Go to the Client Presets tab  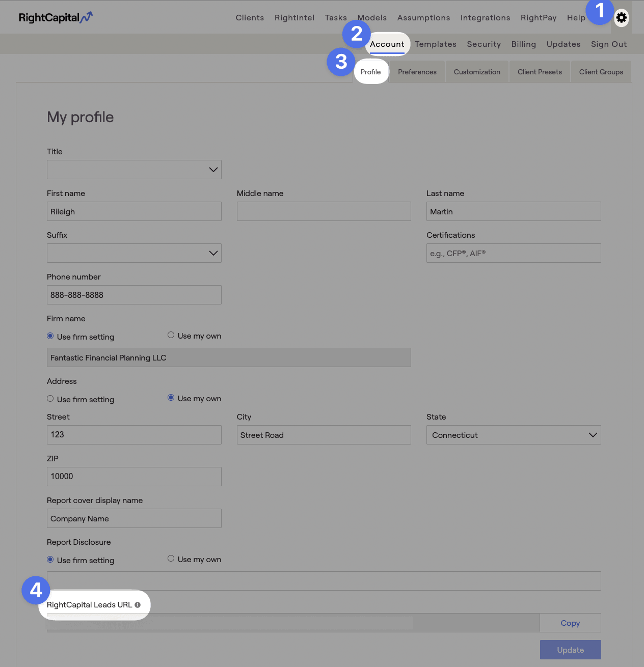click(x=540, y=72)
